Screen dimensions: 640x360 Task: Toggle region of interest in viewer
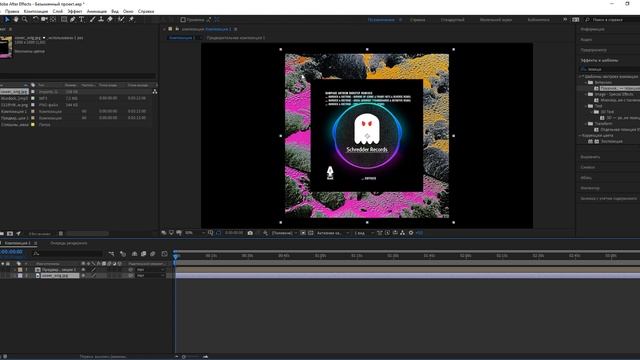(x=303, y=233)
